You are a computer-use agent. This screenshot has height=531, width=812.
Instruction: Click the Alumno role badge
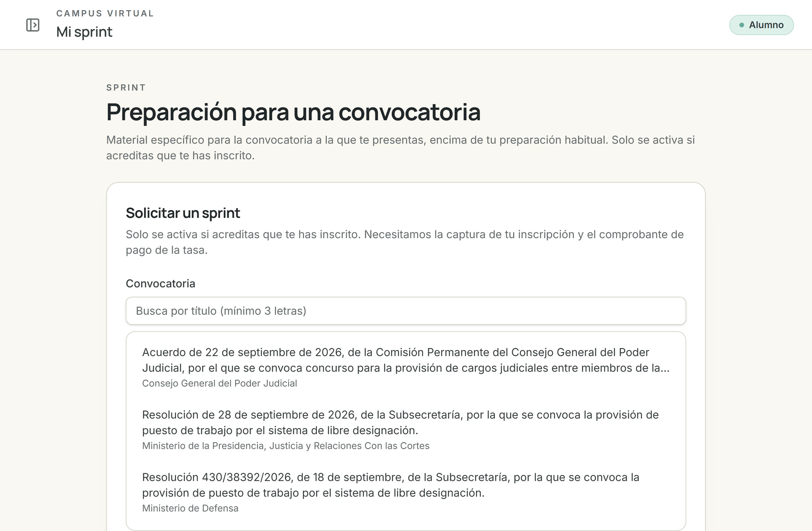pyautogui.click(x=761, y=25)
